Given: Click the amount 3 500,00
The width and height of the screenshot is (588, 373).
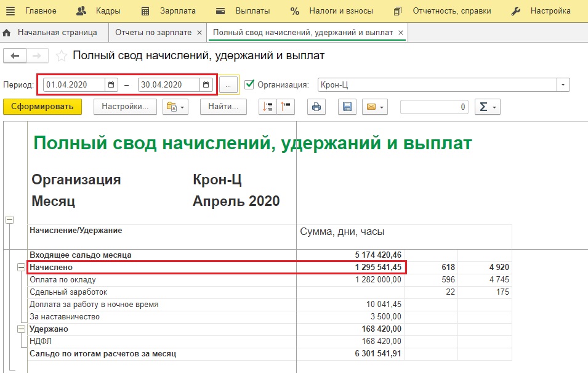Looking at the screenshot, I should [x=386, y=317].
